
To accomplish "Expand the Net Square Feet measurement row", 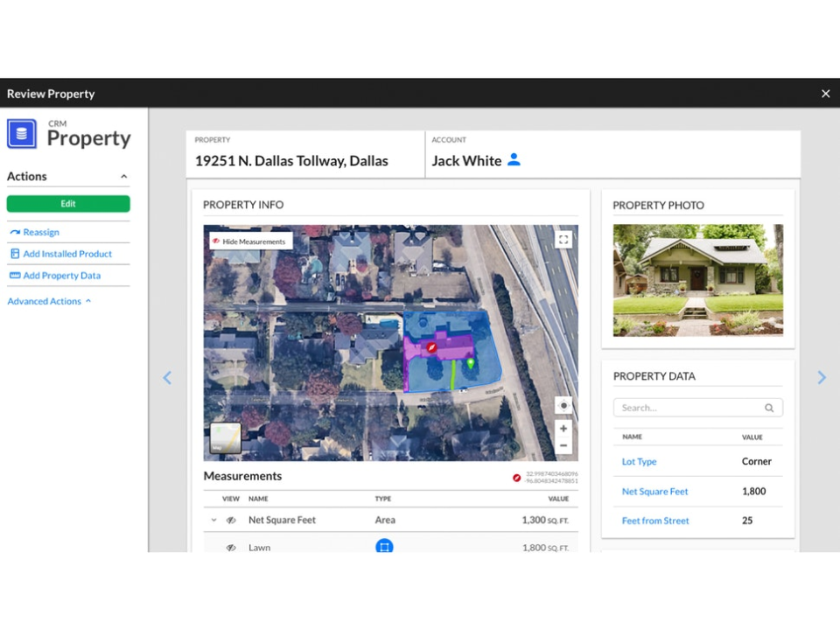I will pos(213,519).
